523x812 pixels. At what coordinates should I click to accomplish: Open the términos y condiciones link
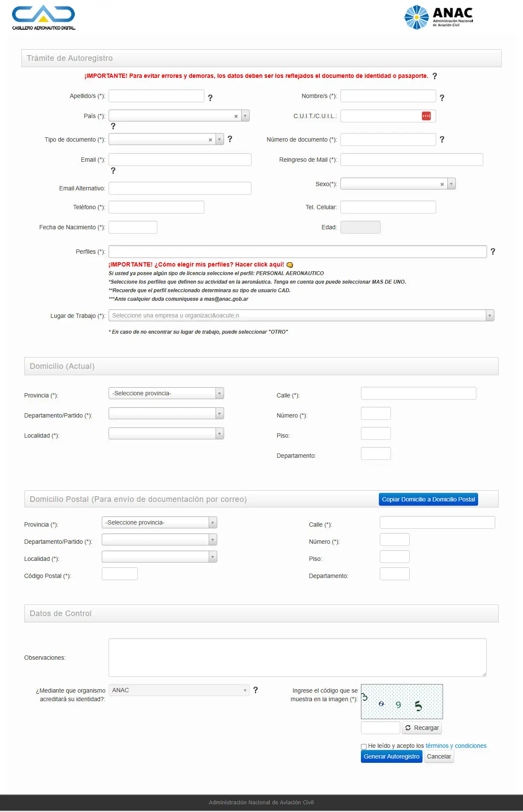456,746
